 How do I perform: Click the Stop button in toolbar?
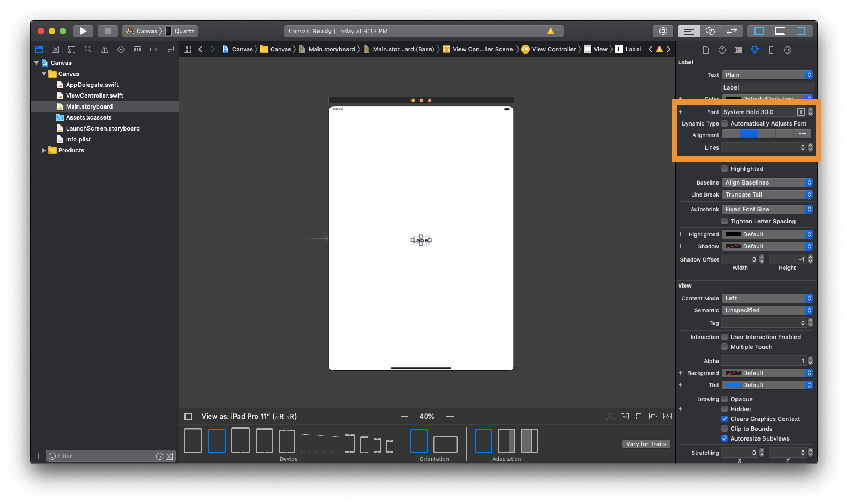pos(108,31)
